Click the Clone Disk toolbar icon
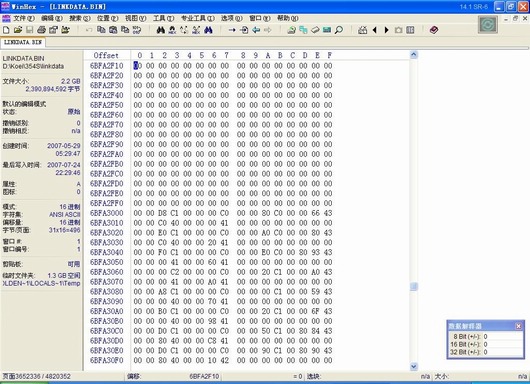The height and width of the screenshot is (384, 530). pyautogui.click(x=303, y=30)
